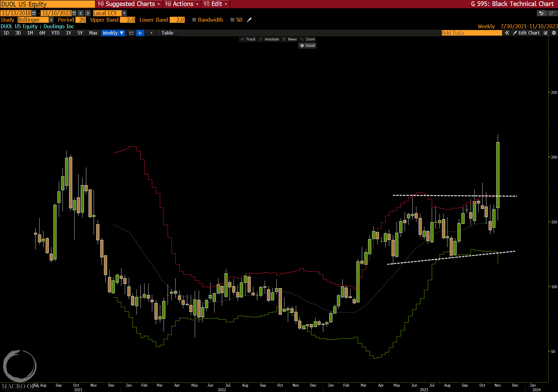The height and width of the screenshot is (392, 558).
Task: Enable the %B checkbox
Action: 232,20
